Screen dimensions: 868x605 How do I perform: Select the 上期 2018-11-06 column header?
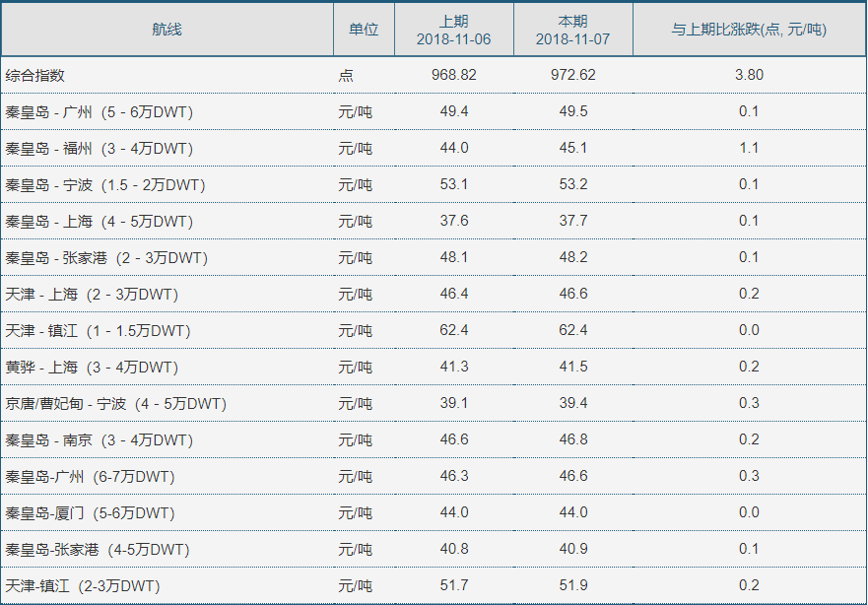pos(454,30)
